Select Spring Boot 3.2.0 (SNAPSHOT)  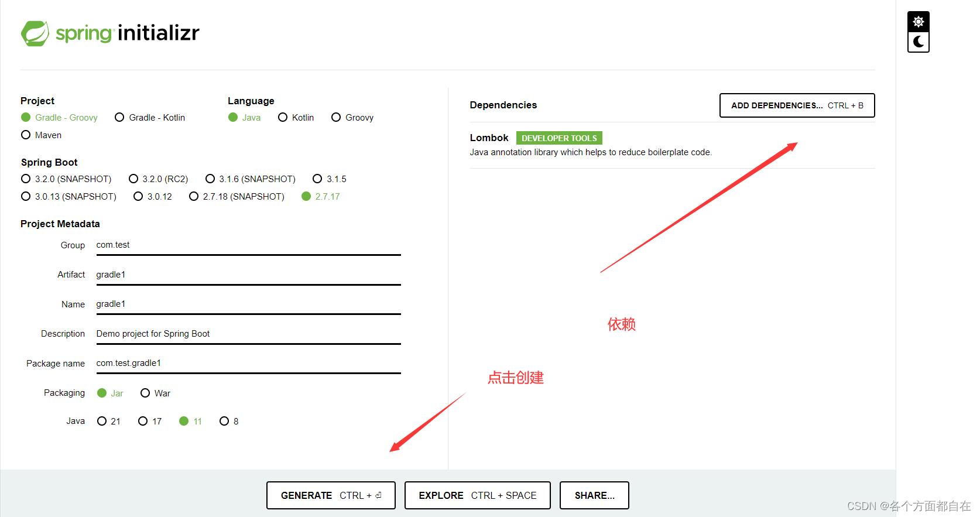pos(66,179)
